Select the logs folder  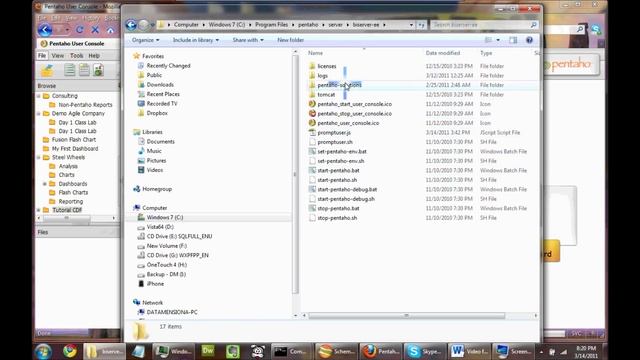(x=322, y=76)
